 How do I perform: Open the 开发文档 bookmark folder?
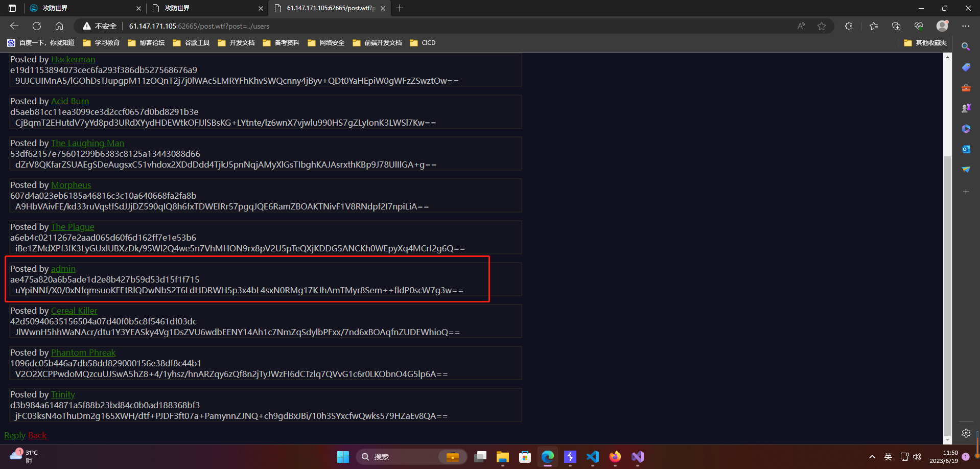(x=236, y=43)
